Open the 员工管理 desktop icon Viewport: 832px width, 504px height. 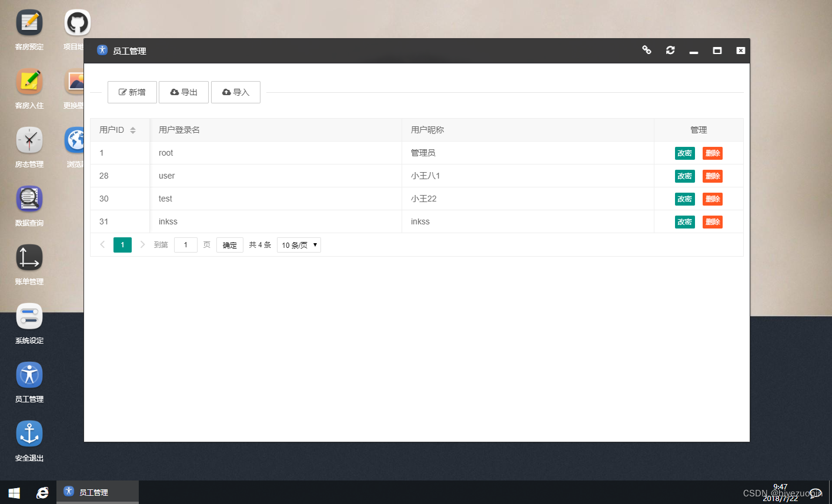tap(29, 375)
